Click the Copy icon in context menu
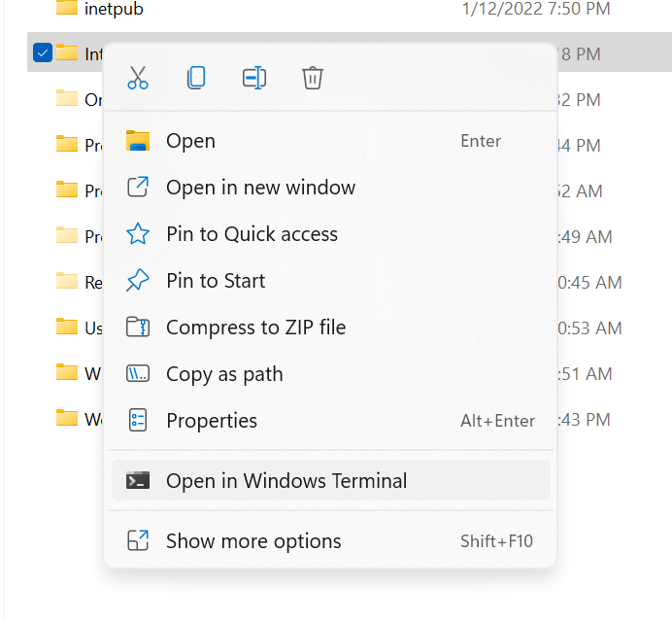This screenshot has height=622, width=672. pos(196,78)
